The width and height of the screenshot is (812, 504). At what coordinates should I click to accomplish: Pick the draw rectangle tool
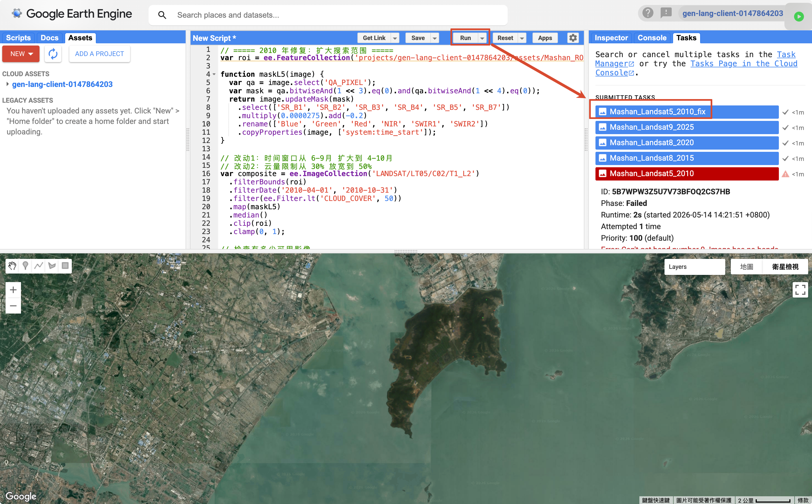pyautogui.click(x=65, y=266)
